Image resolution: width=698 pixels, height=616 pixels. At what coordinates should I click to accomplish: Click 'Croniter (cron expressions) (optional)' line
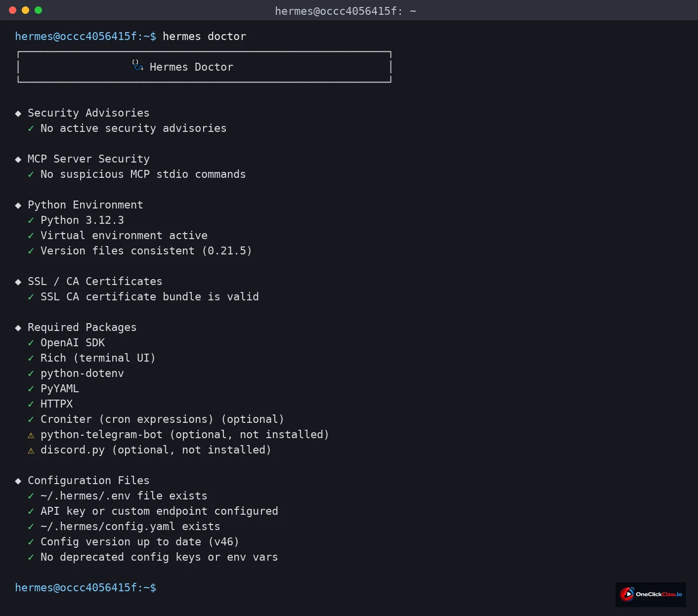point(162,419)
